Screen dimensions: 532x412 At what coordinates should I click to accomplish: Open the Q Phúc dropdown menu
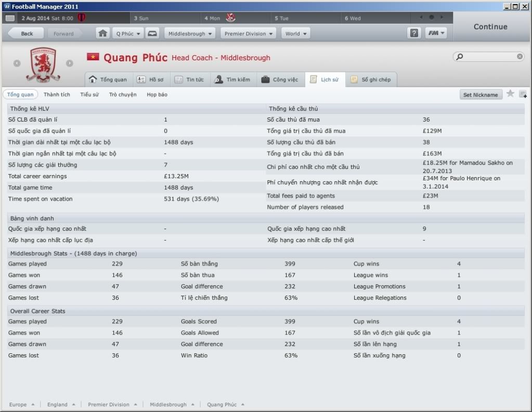click(128, 33)
